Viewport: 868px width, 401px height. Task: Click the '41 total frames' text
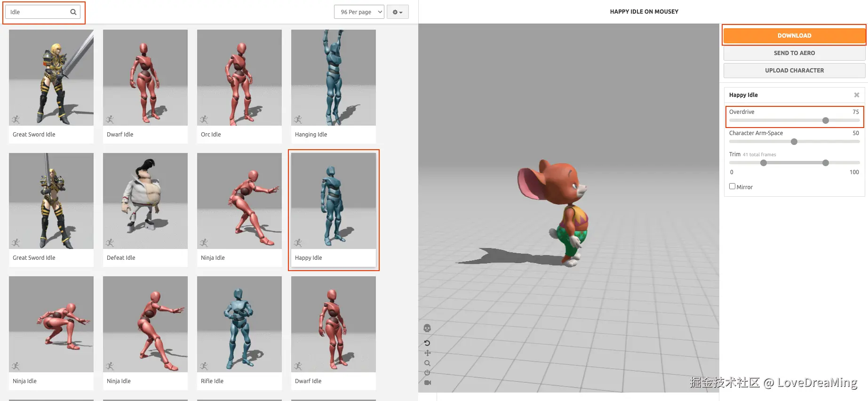click(759, 155)
